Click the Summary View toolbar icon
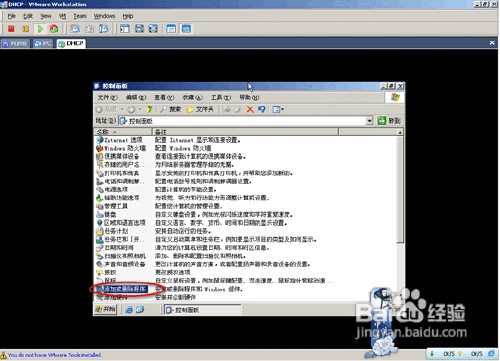This screenshot has height=361, width=500. tap(171, 29)
